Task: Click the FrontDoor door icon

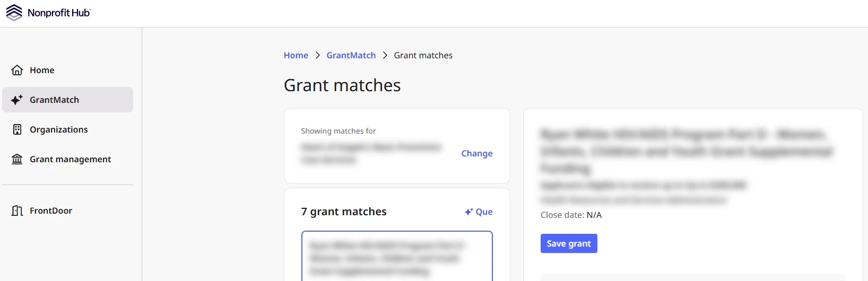Action: click(17, 210)
